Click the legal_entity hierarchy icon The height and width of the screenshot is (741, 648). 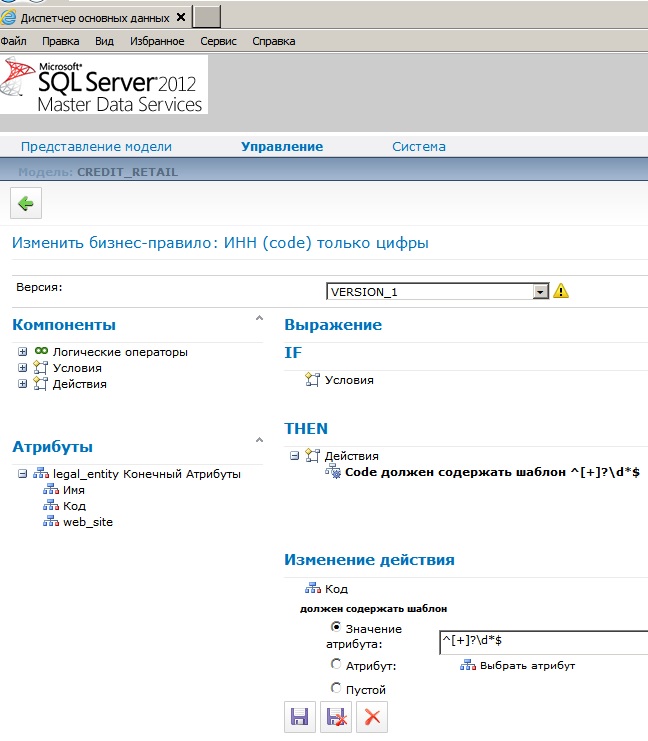[41, 473]
